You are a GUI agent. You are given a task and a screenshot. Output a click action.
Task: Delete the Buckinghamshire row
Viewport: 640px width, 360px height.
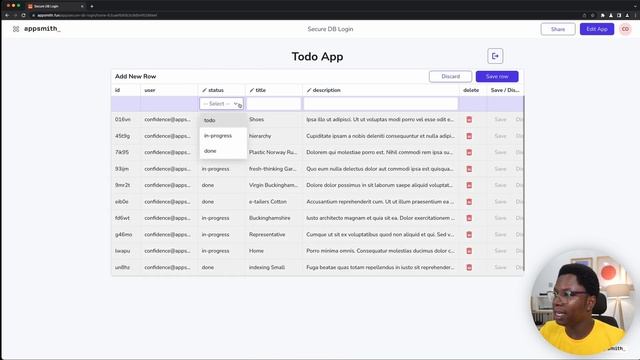[x=469, y=218]
